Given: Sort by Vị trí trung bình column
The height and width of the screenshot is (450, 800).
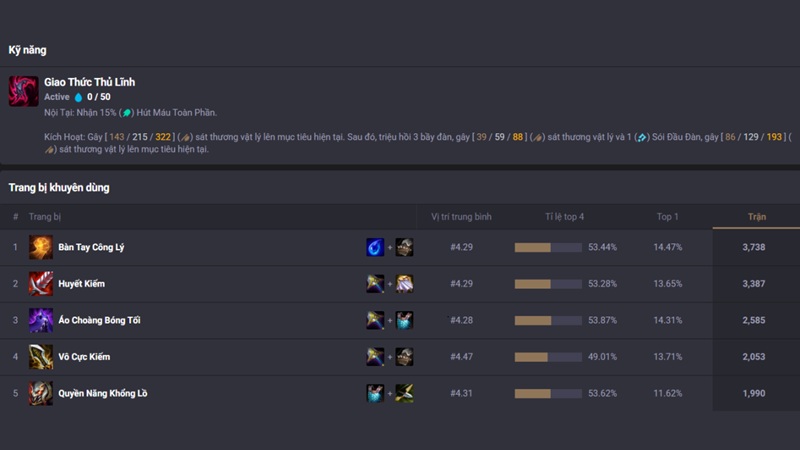Looking at the screenshot, I should (x=461, y=216).
